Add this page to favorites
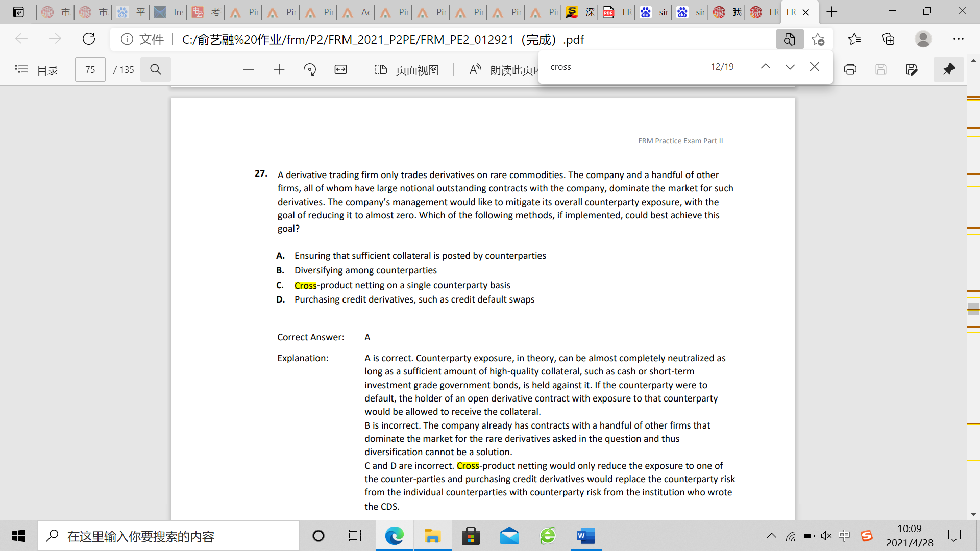Screen dimensions: 980x551 (818, 39)
